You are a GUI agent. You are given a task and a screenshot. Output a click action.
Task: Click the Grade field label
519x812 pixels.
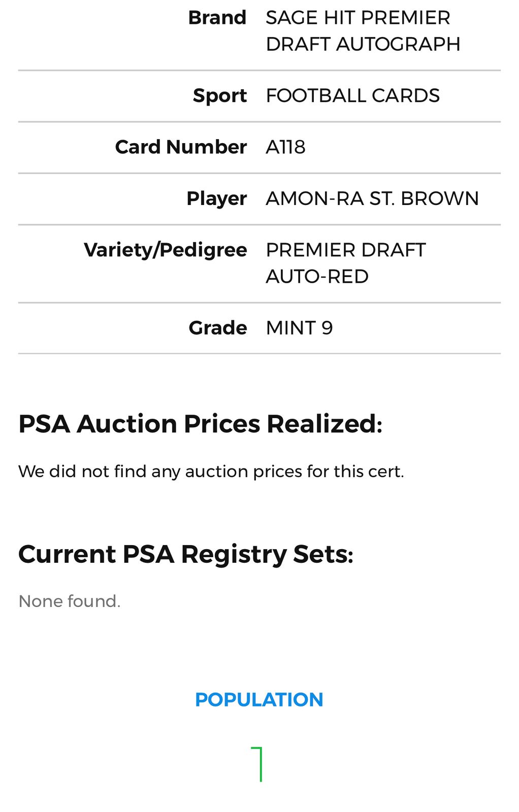(x=217, y=328)
